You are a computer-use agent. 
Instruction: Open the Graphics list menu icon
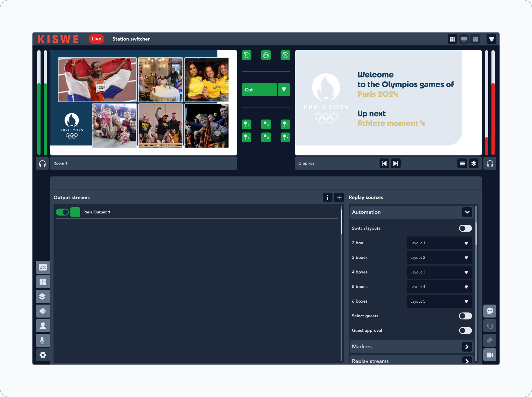click(x=462, y=163)
